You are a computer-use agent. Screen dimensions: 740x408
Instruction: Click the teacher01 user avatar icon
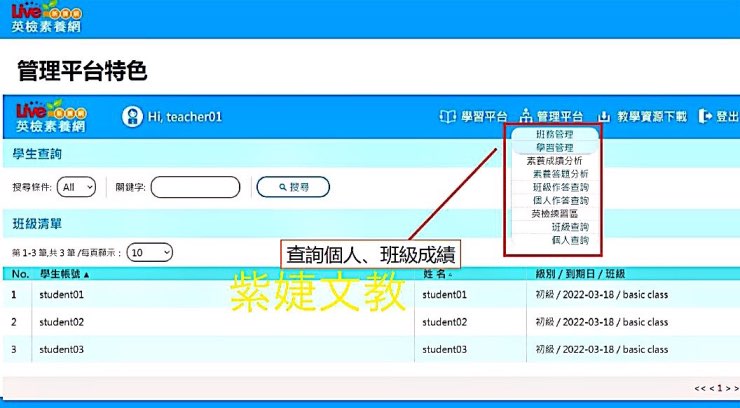pos(132,117)
